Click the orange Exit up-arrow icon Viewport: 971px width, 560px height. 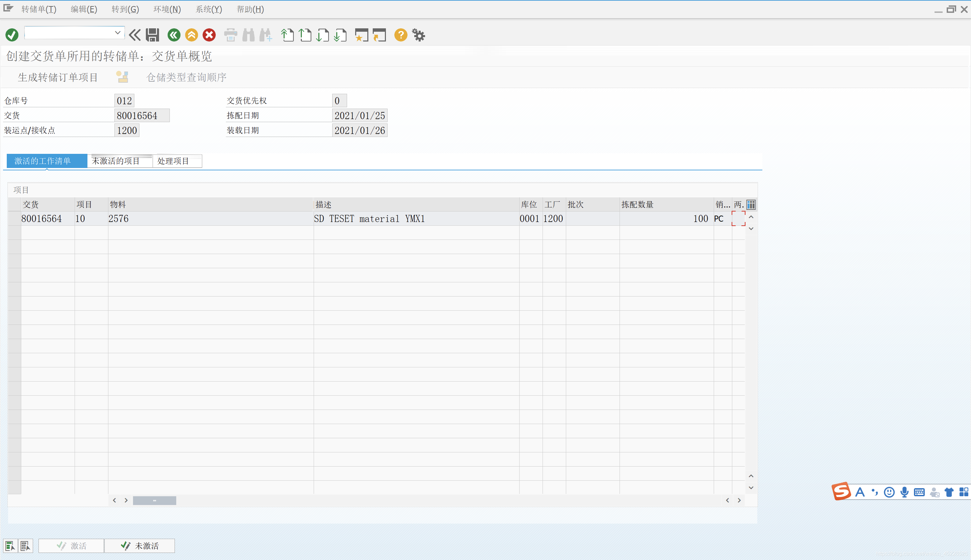[x=191, y=35]
